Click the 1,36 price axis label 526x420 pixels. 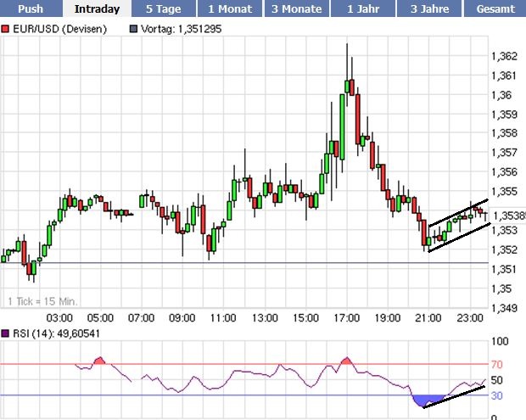[x=501, y=95]
